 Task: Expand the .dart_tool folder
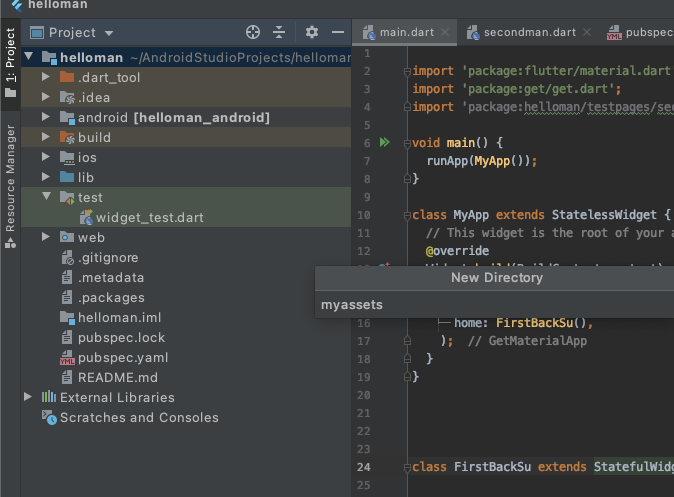pos(46,77)
